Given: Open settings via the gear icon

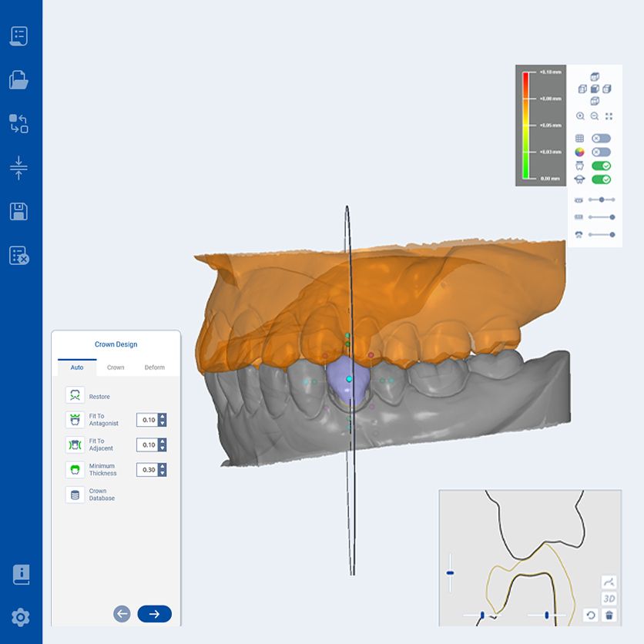Looking at the screenshot, I should click(21, 616).
